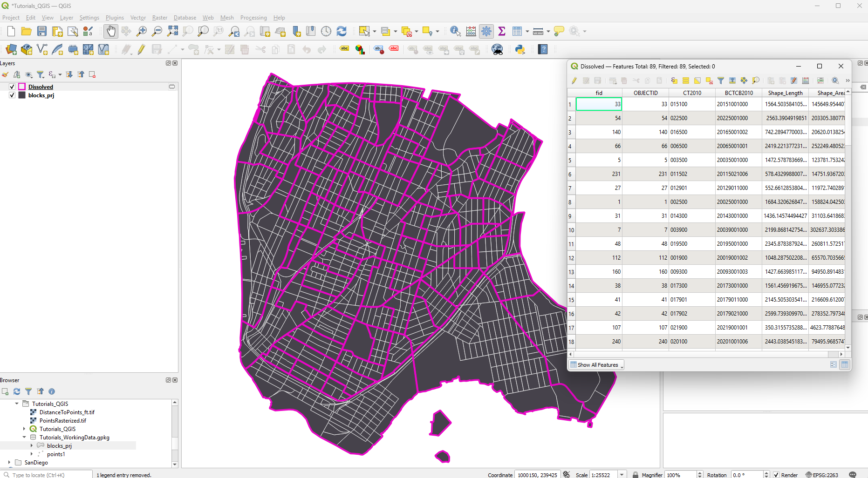Select the Pan Map hand tool
Viewport: 868px width, 478px height.
110,31
